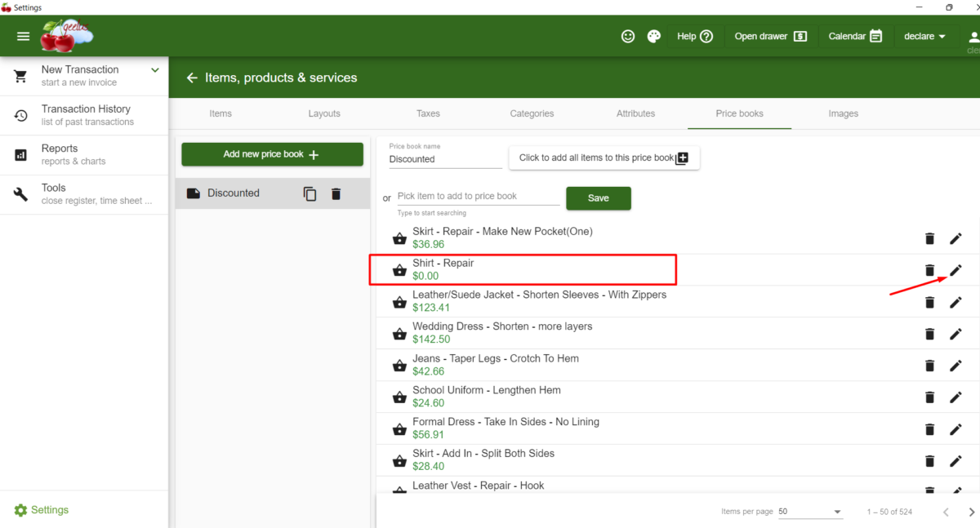This screenshot has height=528, width=980.
Task: Delete the Wedding Dress - Shorten item
Action: point(929,333)
